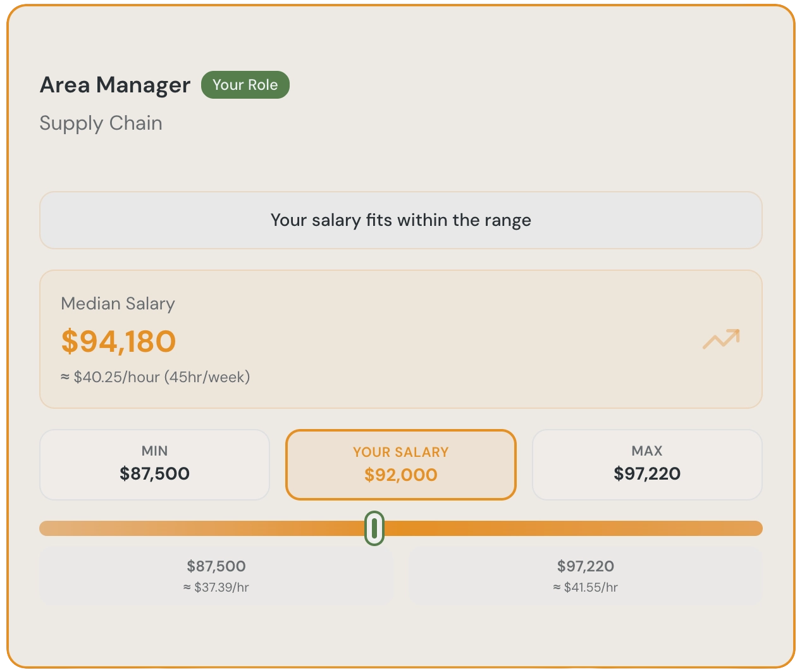Select the MIN salary card
Screen dimensions: 802x672
tap(154, 464)
